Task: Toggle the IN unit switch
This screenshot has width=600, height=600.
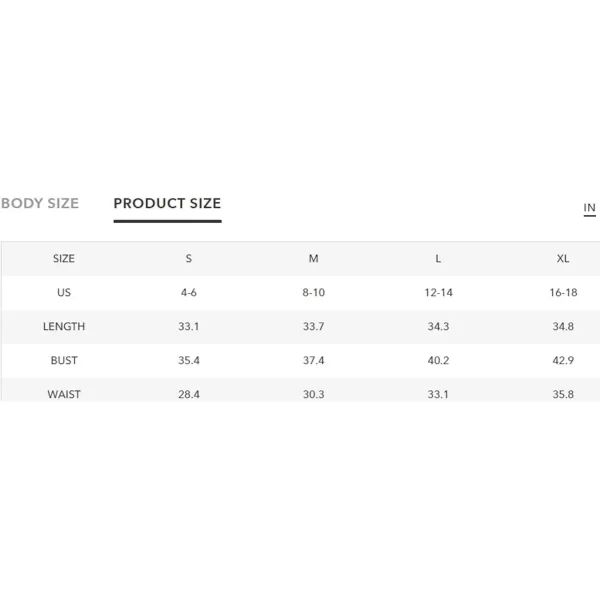Action: pyautogui.click(x=589, y=208)
